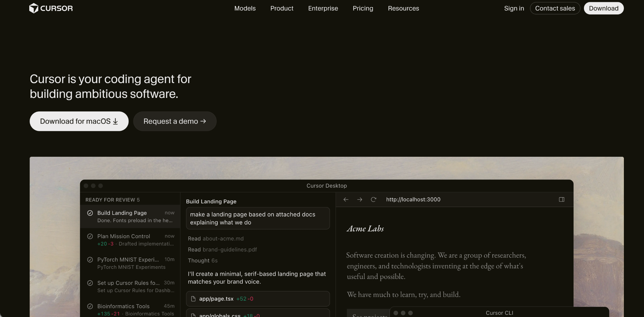Click the 'Cursor CLI' window title
This screenshot has height=317, width=644.
coord(499,313)
